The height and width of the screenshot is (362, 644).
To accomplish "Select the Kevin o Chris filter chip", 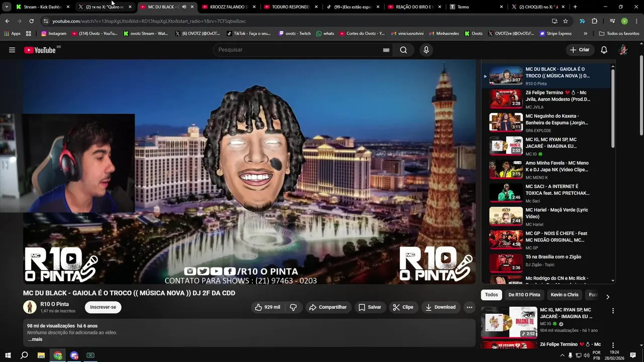I will point(565,295).
